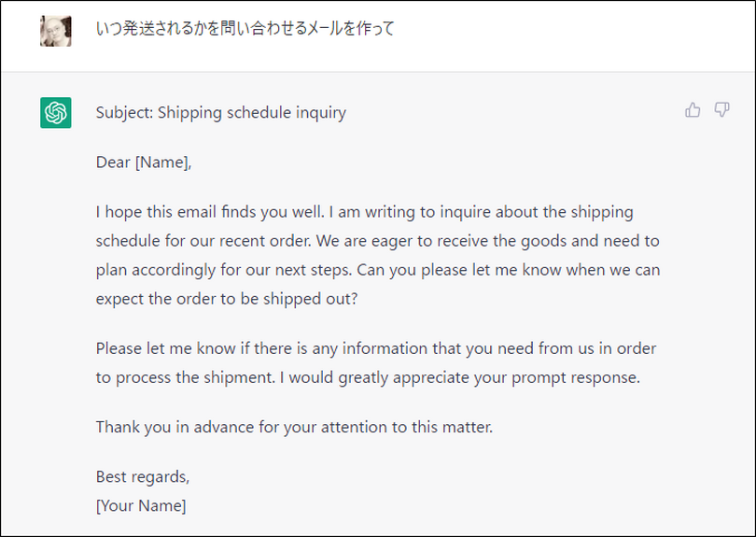Click the thumbs up icon

(x=693, y=110)
